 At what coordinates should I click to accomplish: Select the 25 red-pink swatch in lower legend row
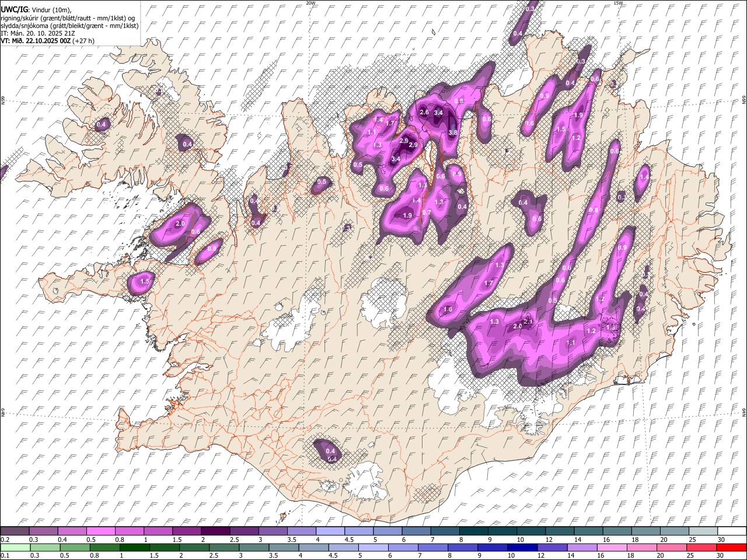tap(700, 548)
